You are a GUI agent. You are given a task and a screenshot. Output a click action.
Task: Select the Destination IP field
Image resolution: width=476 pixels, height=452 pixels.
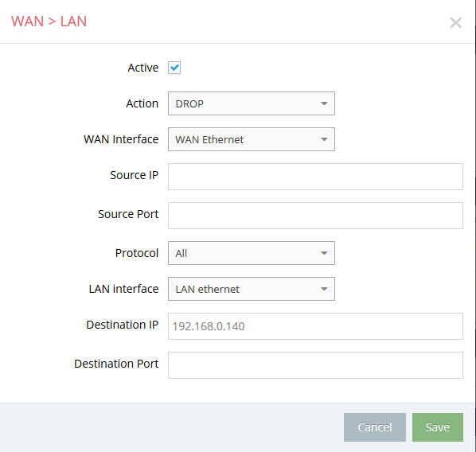(x=315, y=326)
